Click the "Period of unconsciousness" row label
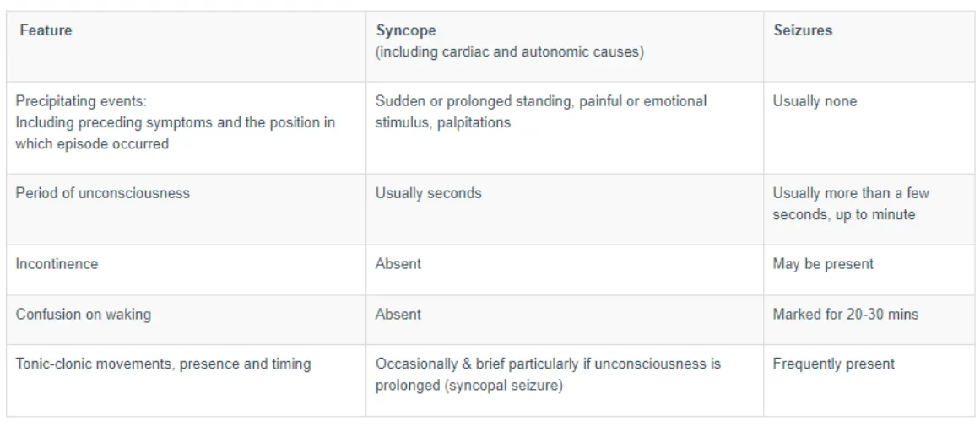Screen dimensions: 980x426 tap(102, 193)
